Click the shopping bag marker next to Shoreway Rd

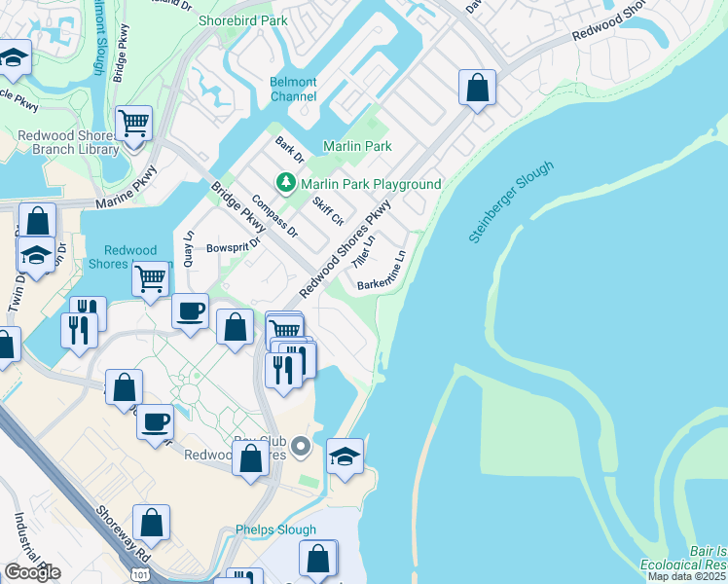pyautogui.click(x=151, y=524)
